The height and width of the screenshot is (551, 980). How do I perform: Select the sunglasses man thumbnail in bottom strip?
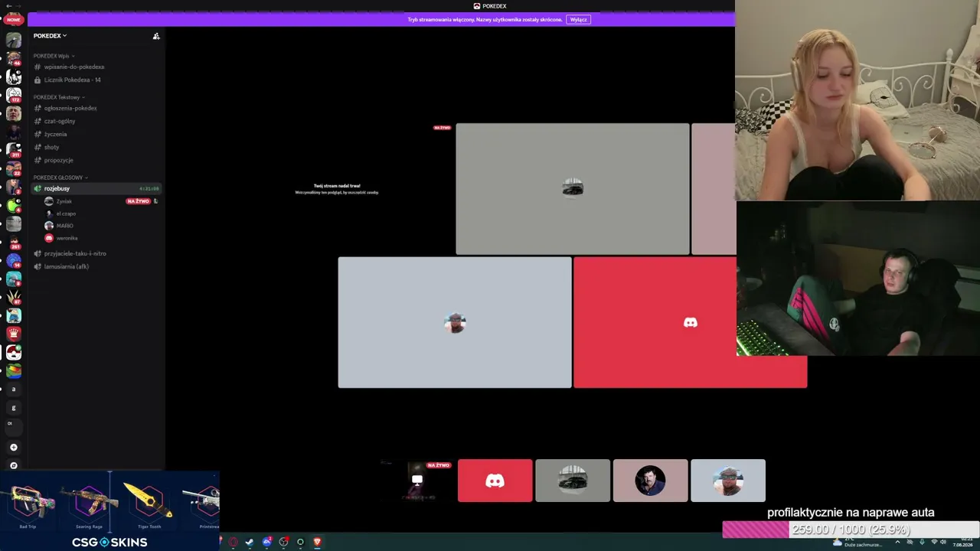coord(728,481)
